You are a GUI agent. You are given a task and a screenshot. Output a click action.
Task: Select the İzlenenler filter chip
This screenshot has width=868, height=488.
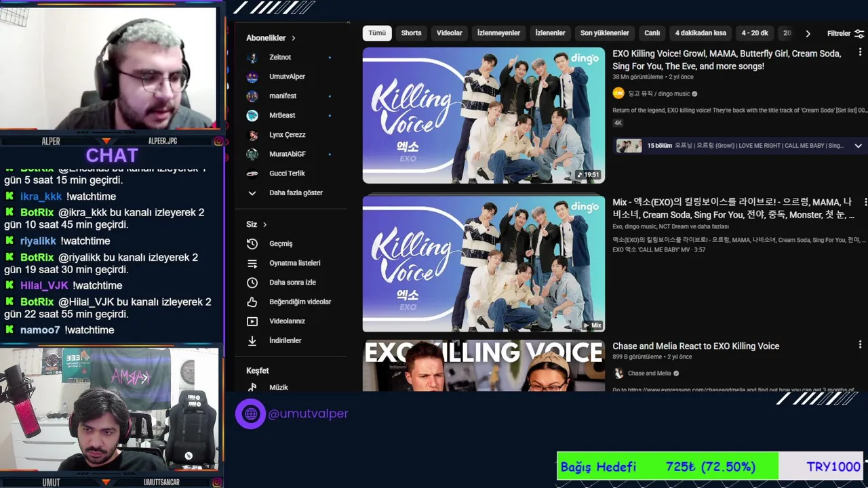click(550, 33)
